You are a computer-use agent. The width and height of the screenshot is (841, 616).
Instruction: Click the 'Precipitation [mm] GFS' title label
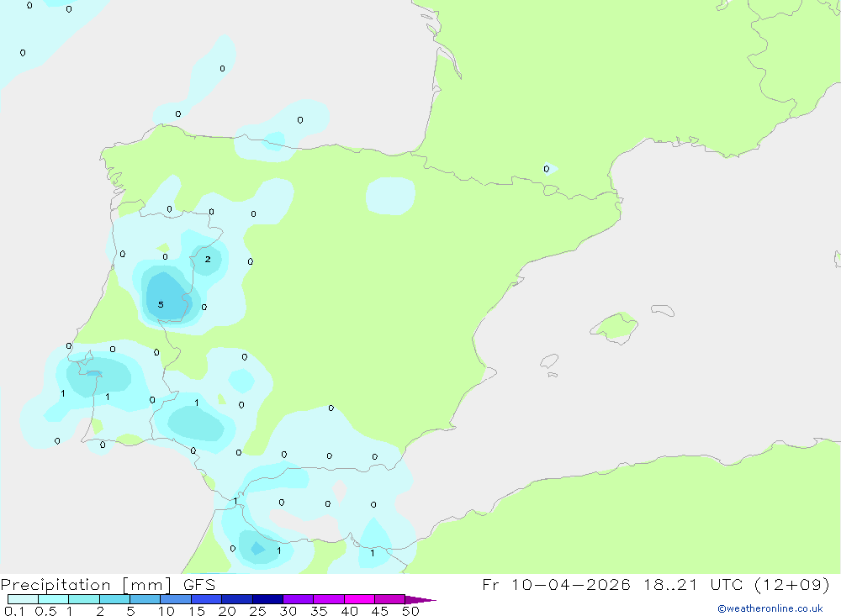click(108, 585)
